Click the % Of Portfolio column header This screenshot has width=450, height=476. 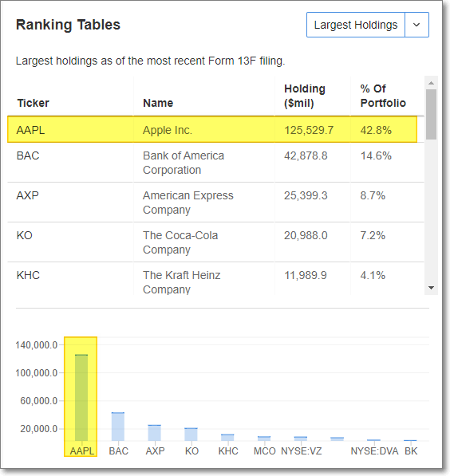[x=383, y=96]
